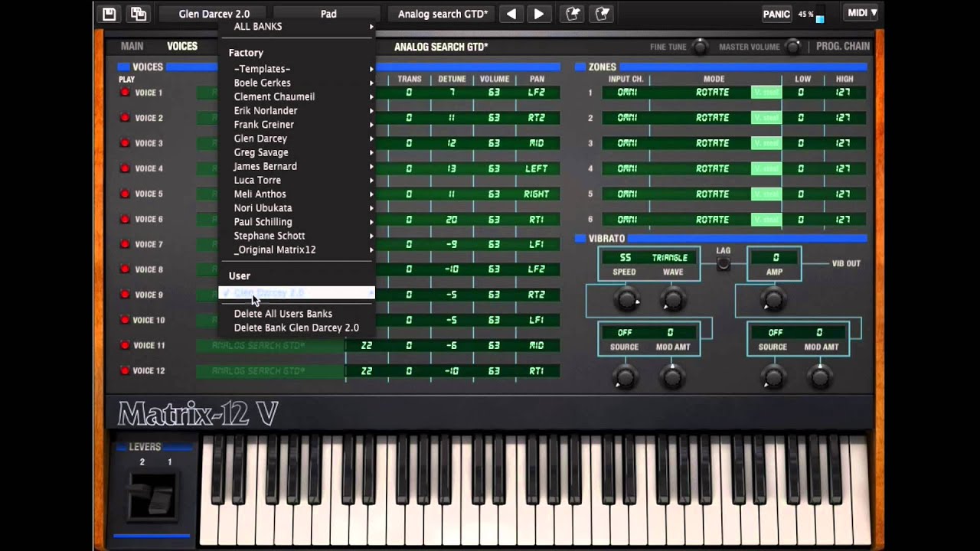
Task: Toggle Voice 2 play LED
Action: point(125,118)
